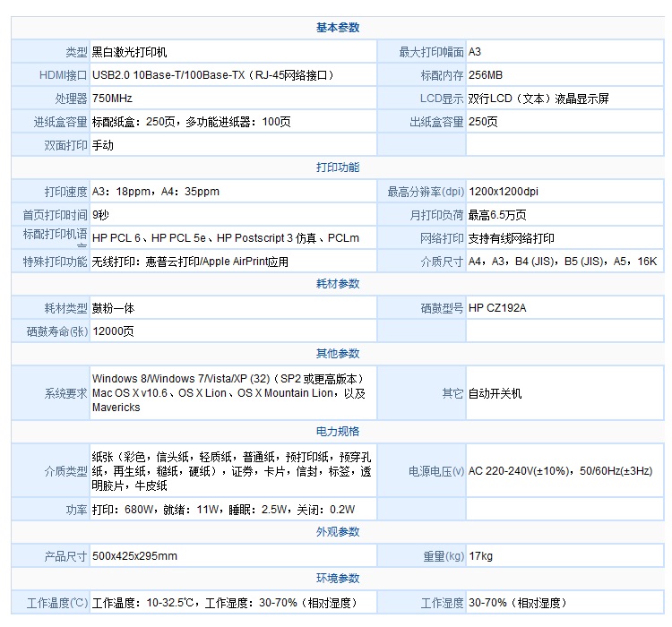672x627 pixels.
Task: Select the A3：18ppm，A4：35ppm speed value
Action: [x=156, y=192]
